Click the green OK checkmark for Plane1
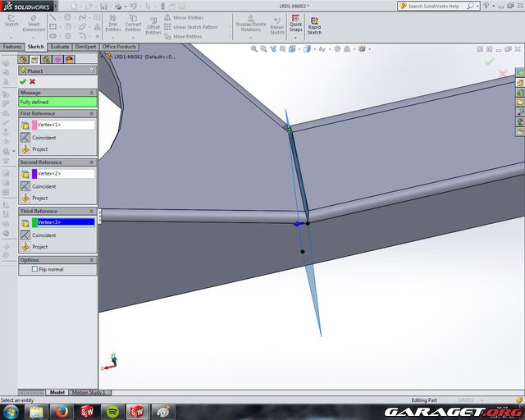 tap(23, 81)
